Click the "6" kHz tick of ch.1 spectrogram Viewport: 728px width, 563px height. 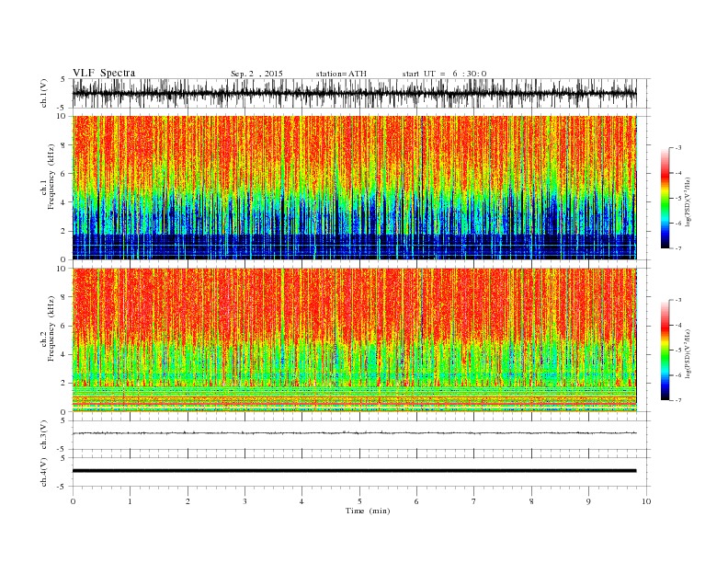coord(63,174)
